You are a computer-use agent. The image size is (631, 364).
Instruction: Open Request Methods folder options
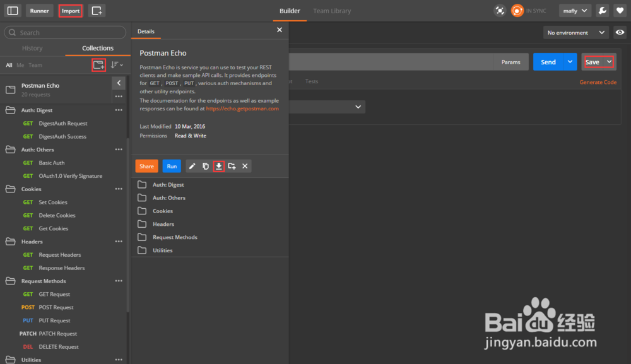pos(119,281)
